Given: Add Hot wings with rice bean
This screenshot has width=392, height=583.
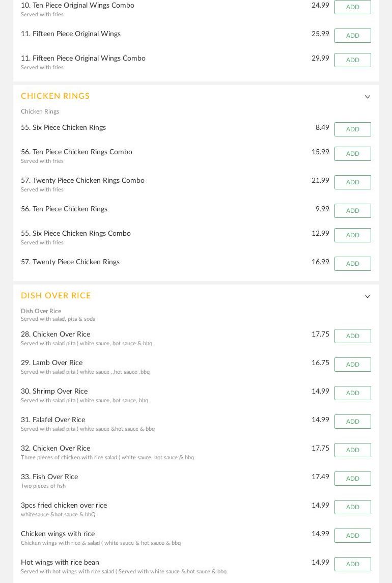Looking at the screenshot, I should [x=352, y=564].
